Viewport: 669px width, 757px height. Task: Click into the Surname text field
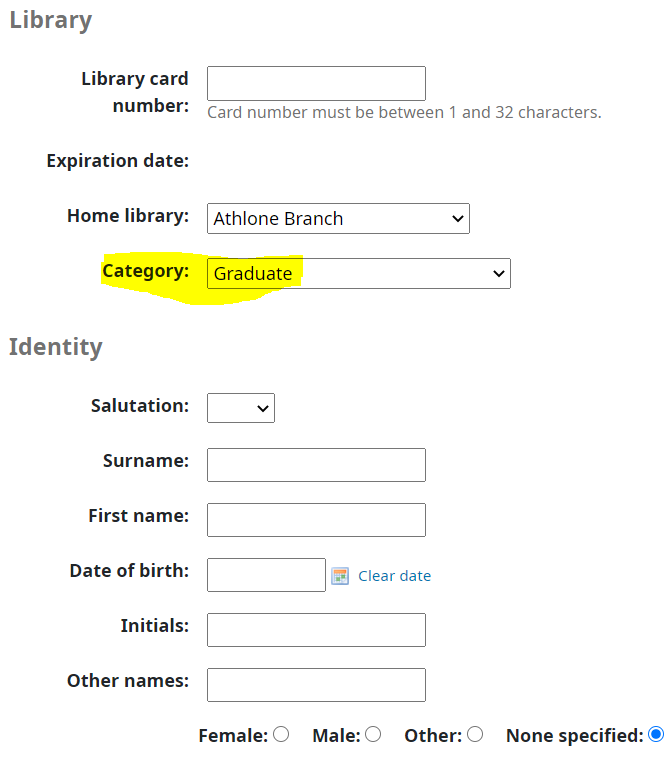tap(316, 465)
